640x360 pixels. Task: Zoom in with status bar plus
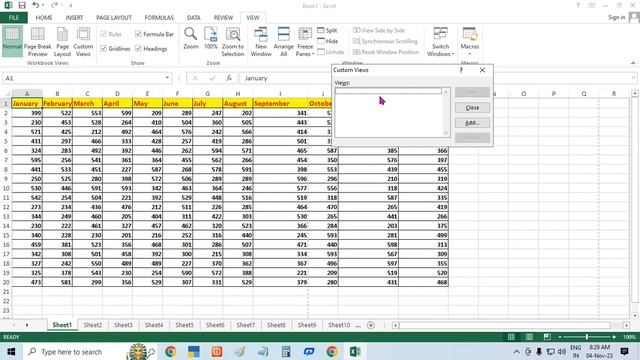pyautogui.click(x=614, y=337)
